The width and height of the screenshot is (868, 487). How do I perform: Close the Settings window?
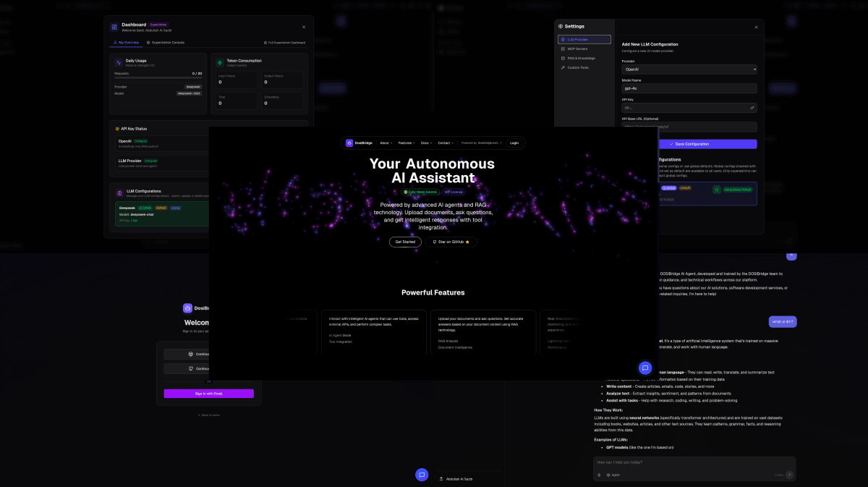click(x=756, y=27)
